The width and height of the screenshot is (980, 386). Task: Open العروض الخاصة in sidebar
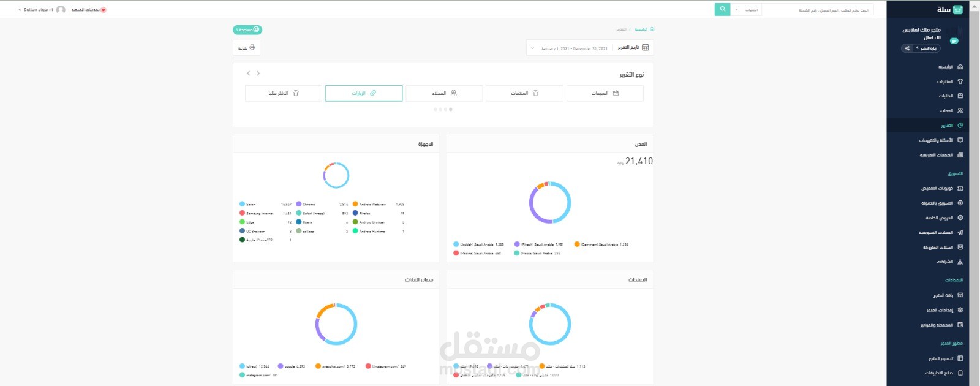tap(944, 218)
